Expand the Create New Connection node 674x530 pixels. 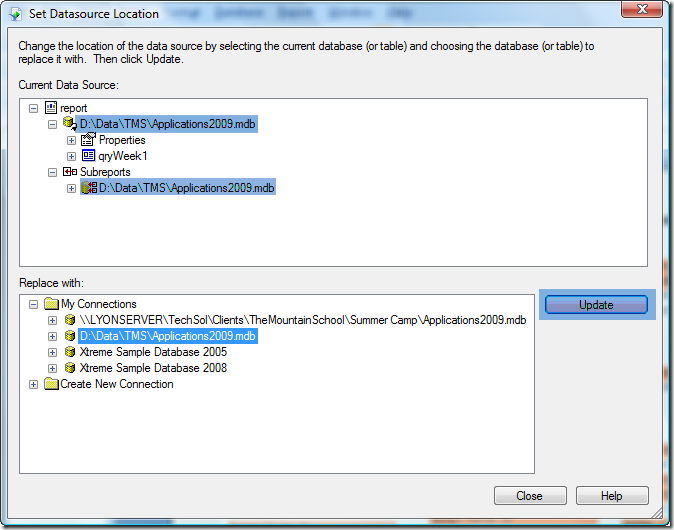(x=34, y=384)
